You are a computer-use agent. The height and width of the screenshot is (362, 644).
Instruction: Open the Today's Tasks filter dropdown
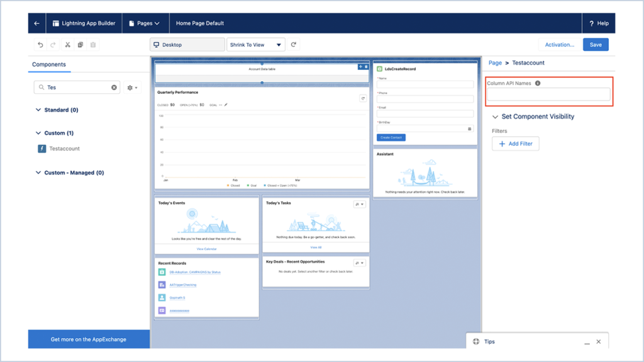tap(359, 204)
